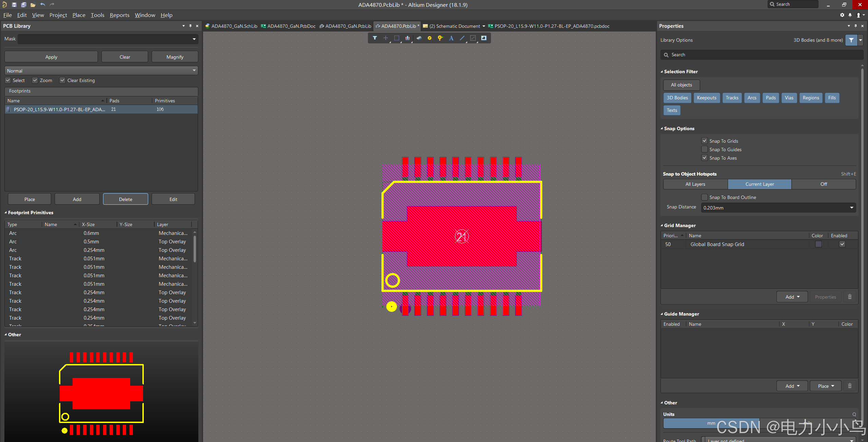
Task: Switch to ADA4870_GaN.SchLib tab
Action: tap(231, 26)
